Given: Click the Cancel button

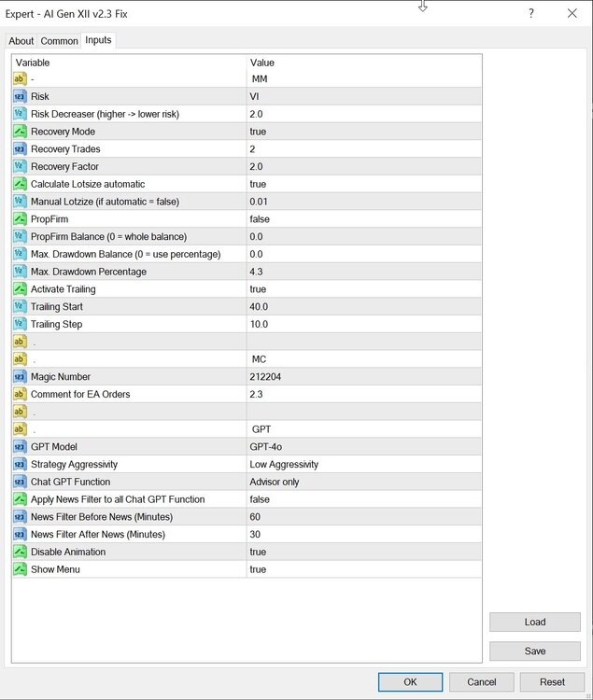Looking at the screenshot, I should coord(481,681).
